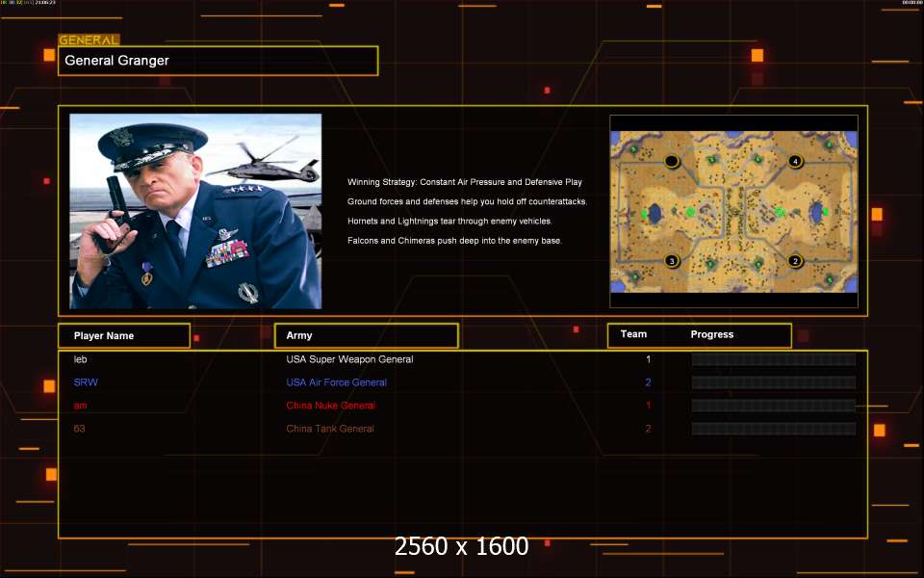This screenshot has height=578, width=924.
Task: Select player name leb
Action: (80, 359)
